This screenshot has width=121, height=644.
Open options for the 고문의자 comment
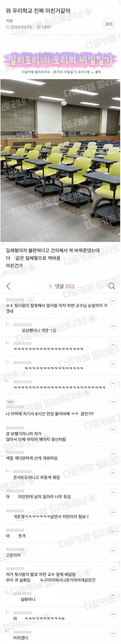(x=113, y=551)
